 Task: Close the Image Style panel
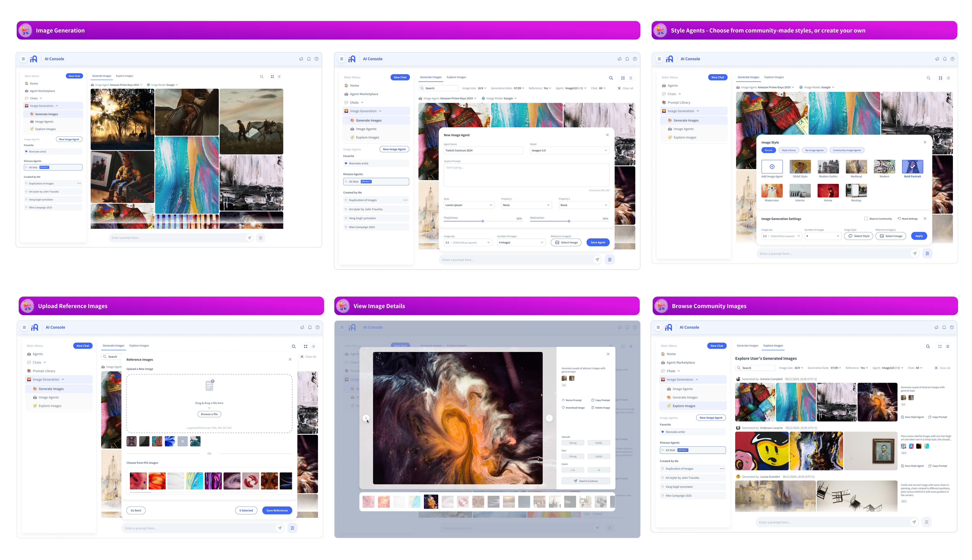point(925,142)
